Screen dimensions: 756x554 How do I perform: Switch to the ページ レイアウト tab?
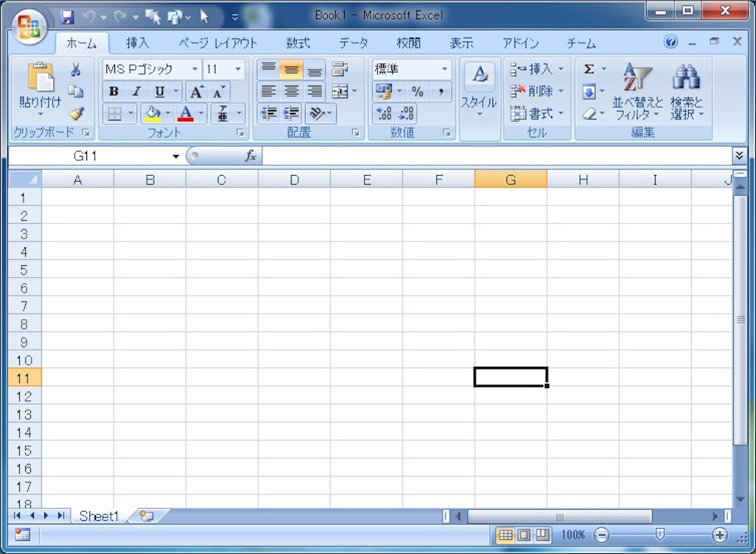(218, 44)
